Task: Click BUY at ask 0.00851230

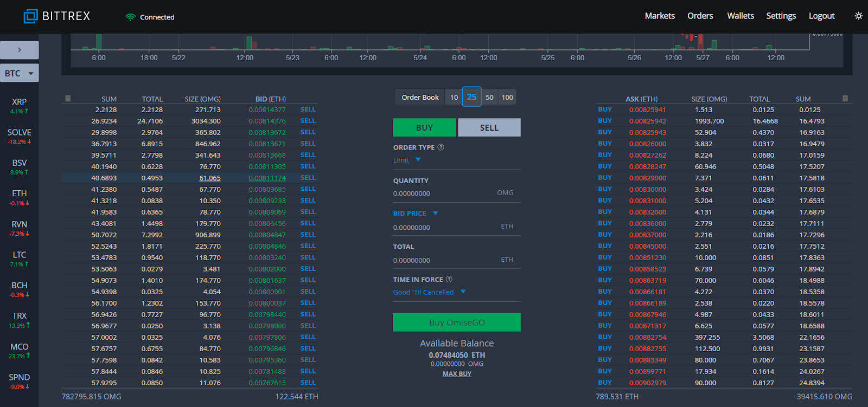Action: 605,257
